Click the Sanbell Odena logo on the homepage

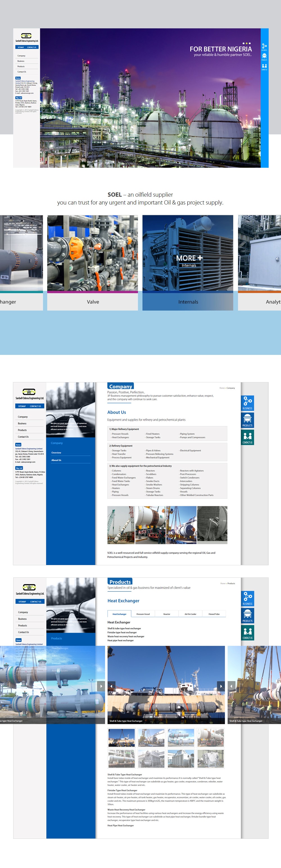(x=26, y=37)
